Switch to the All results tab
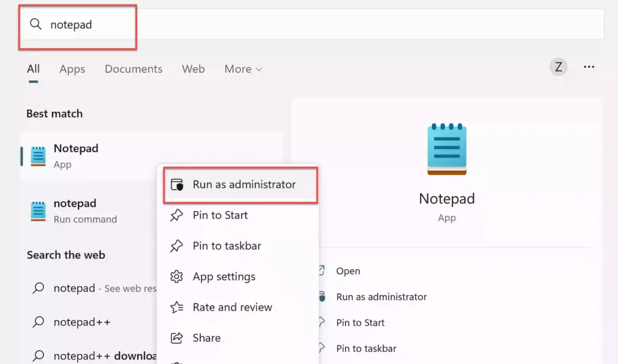 [x=33, y=69]
